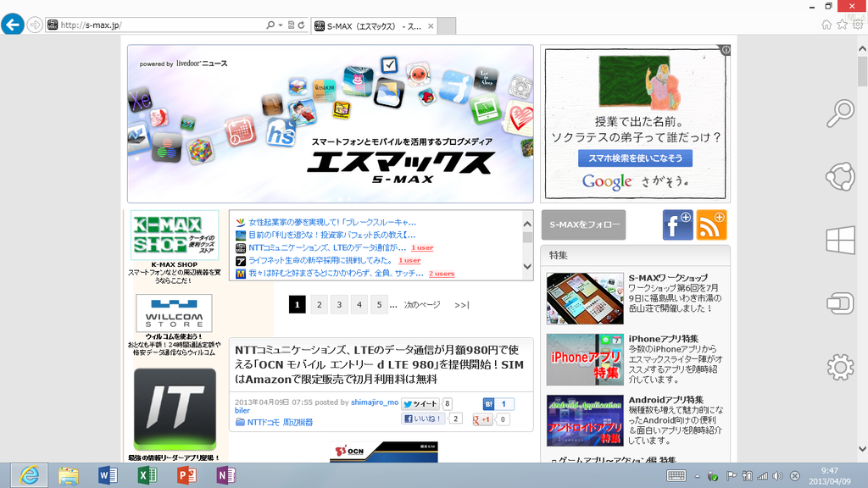Click the S-MAXをフォロー button
The height and width of the screenshot is (488, 868).
583,225
